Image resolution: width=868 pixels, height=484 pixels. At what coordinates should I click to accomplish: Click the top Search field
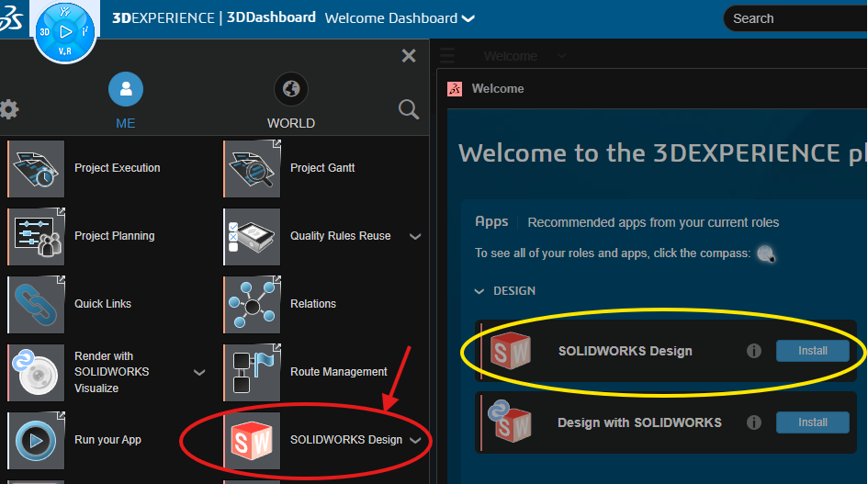[x=795, y=18]
